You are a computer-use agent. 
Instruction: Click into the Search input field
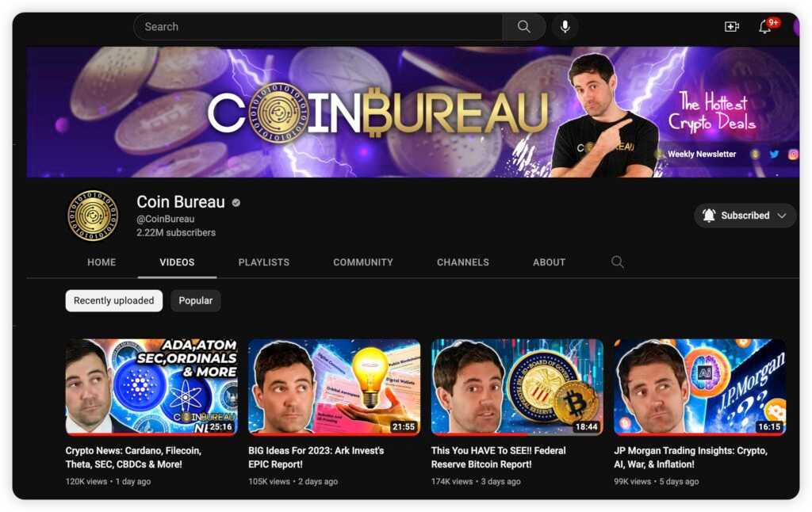coord(317,27)
